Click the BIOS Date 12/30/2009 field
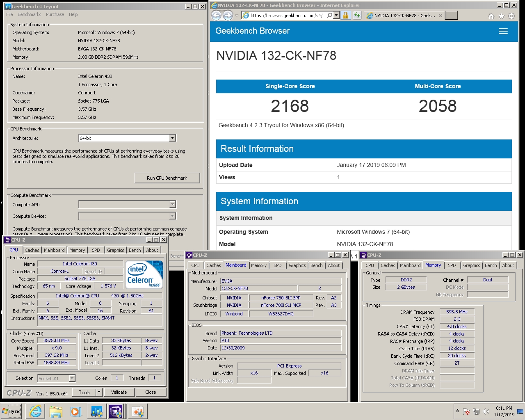Image resolution: width=525 pixels, height=420 pixels. (281, 348)
